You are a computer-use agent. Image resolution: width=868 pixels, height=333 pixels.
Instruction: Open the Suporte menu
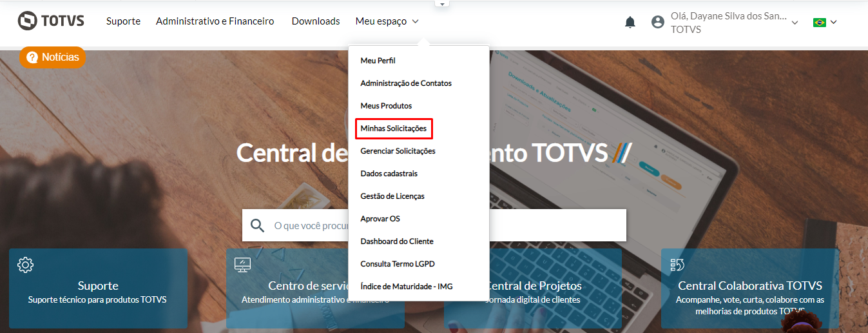point(123,21)
